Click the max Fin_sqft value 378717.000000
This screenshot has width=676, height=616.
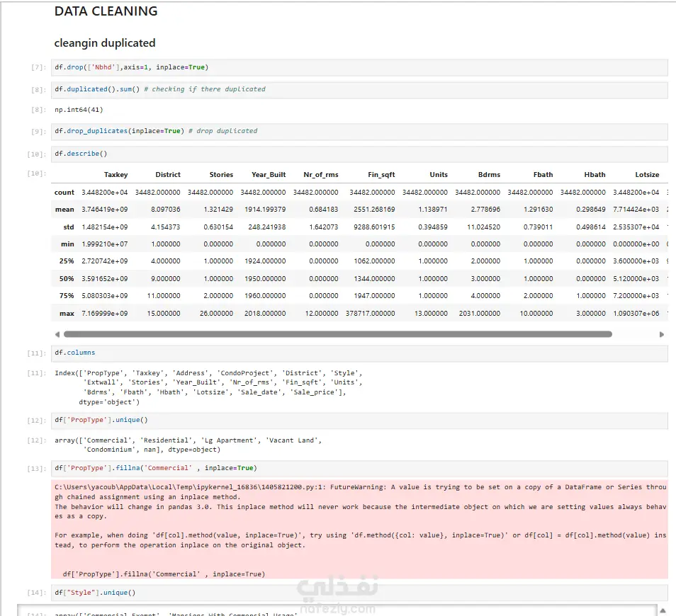[x=371, y=314]
